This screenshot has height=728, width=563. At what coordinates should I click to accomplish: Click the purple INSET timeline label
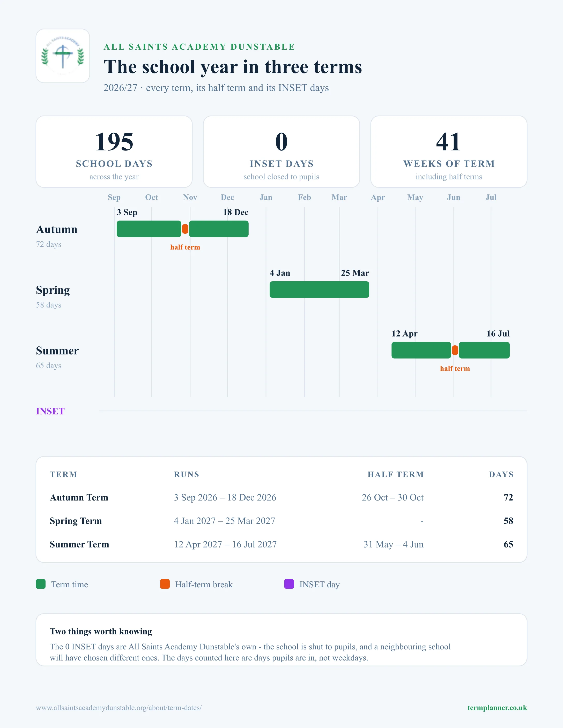[x=50, y=411]
